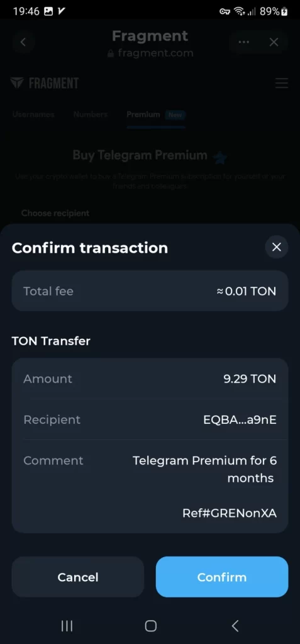Tap the Android home button
Viewport: 300px width, 644px height.
coord(151,626)
